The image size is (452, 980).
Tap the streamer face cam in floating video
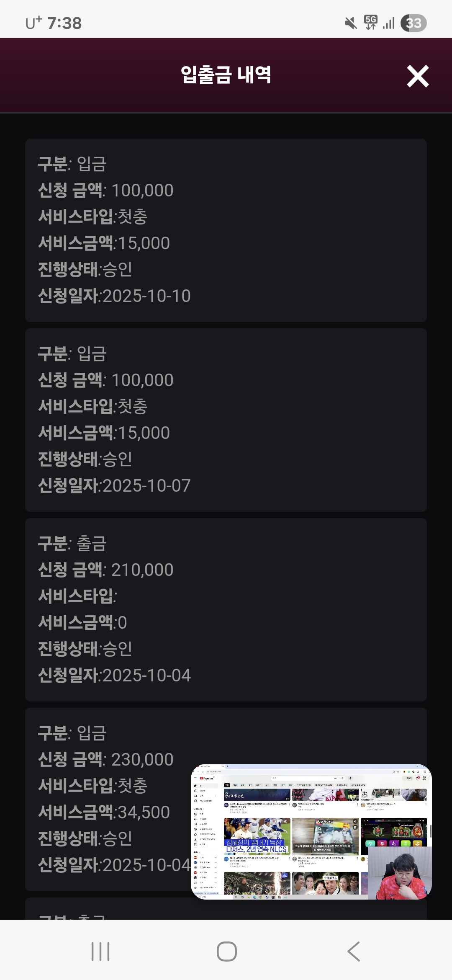pos(399,873)
